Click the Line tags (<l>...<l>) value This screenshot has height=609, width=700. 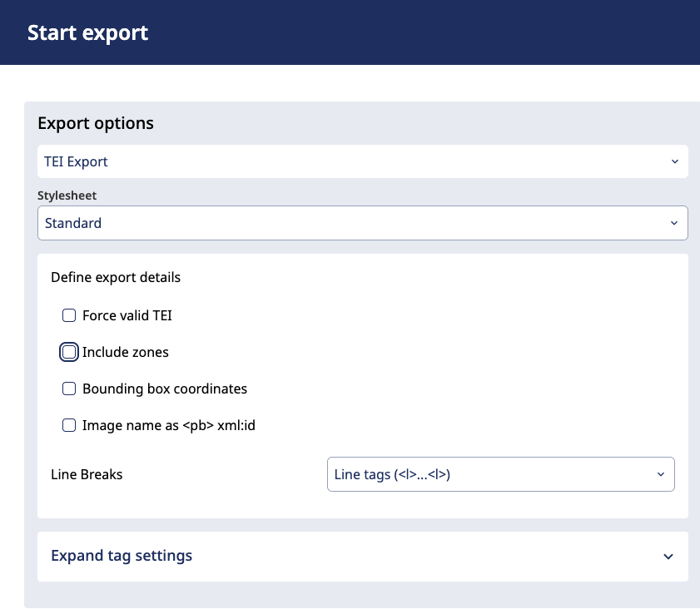point(390,474)
